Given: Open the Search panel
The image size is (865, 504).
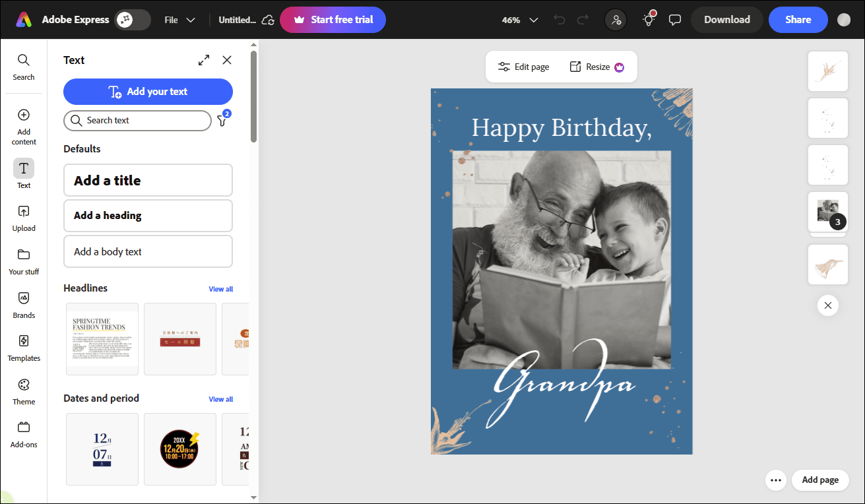Looking at the screenshot, I should pos(23,66).
